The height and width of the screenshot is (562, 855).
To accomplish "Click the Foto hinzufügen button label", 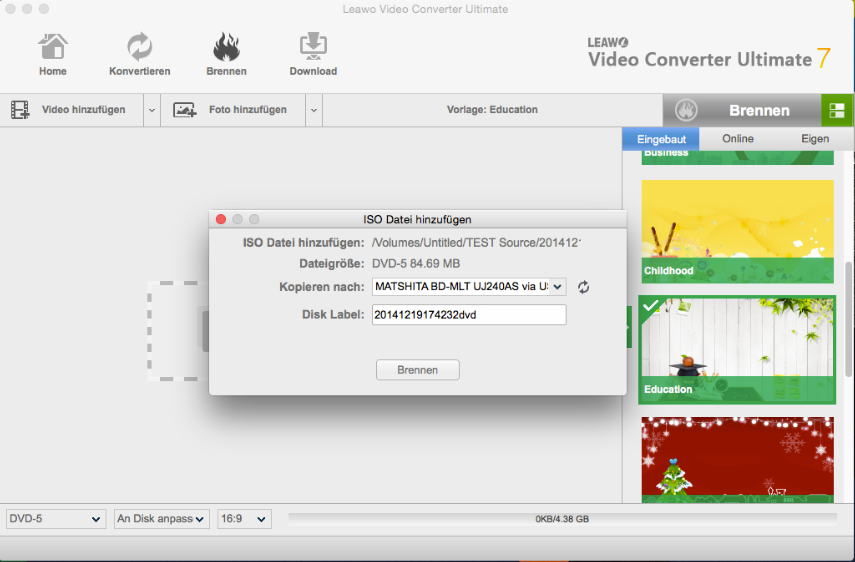I will [248, 110].
